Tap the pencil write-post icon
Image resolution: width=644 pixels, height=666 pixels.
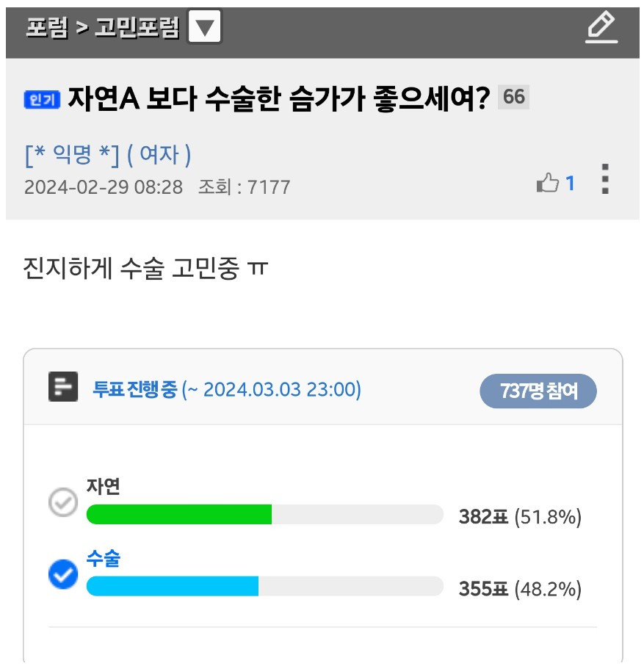tap(601, 28)
